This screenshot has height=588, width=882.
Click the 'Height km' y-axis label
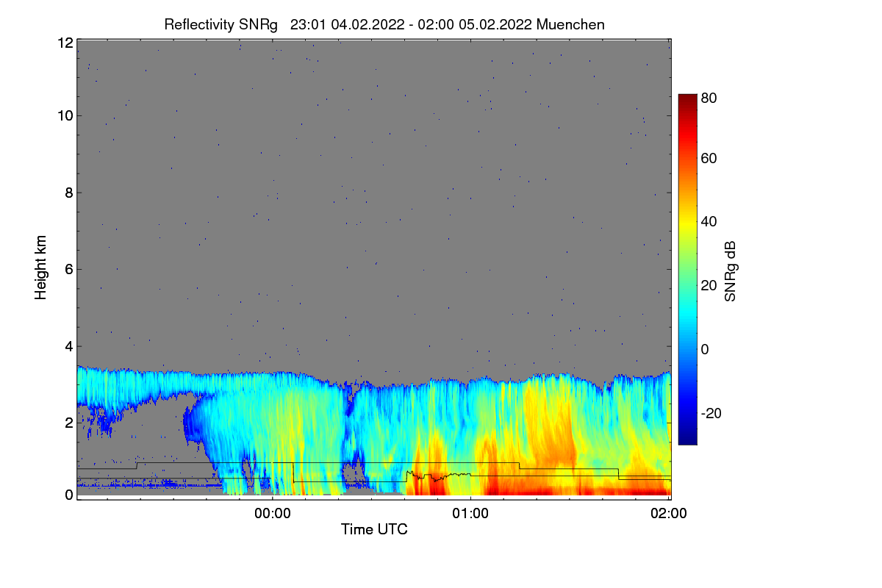click(41, 267)
